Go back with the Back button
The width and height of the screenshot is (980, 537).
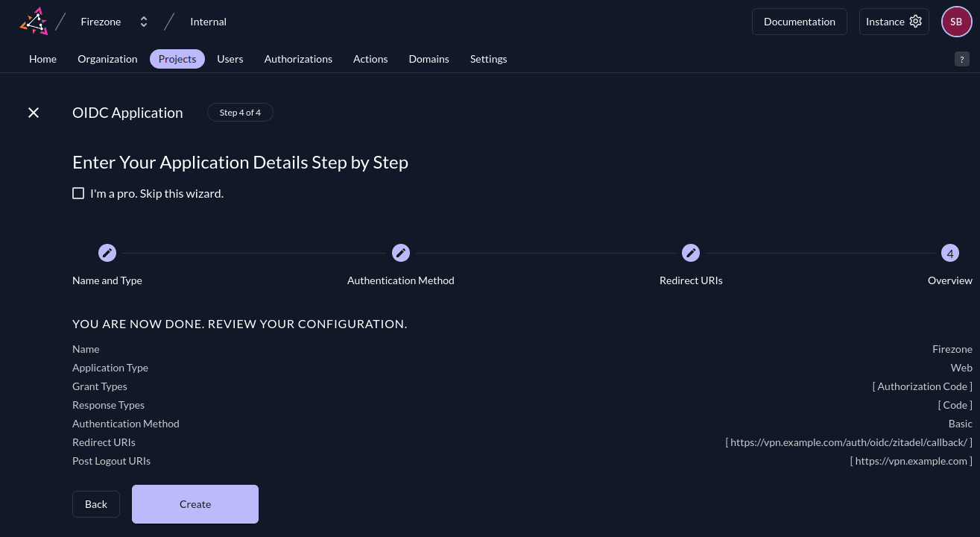coord(95,503)
